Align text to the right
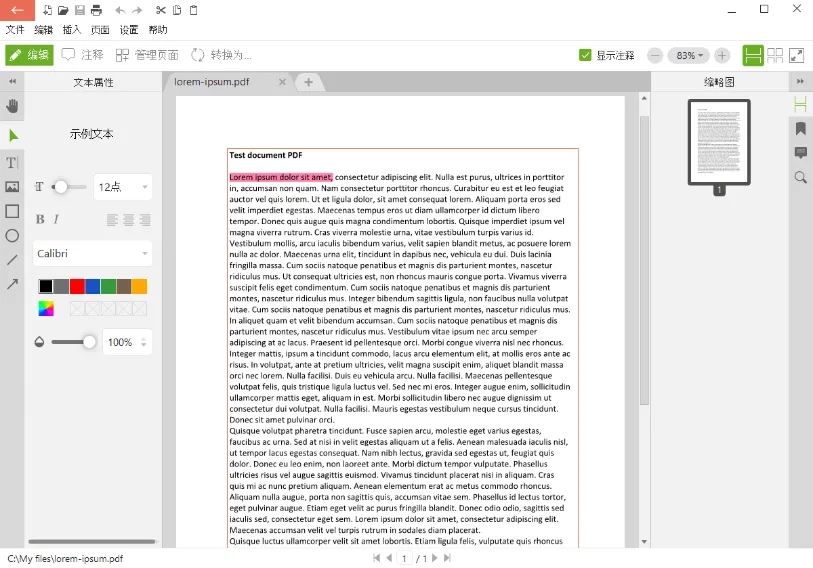This screenshot has height=568, width=813. [x=145, y=220]
